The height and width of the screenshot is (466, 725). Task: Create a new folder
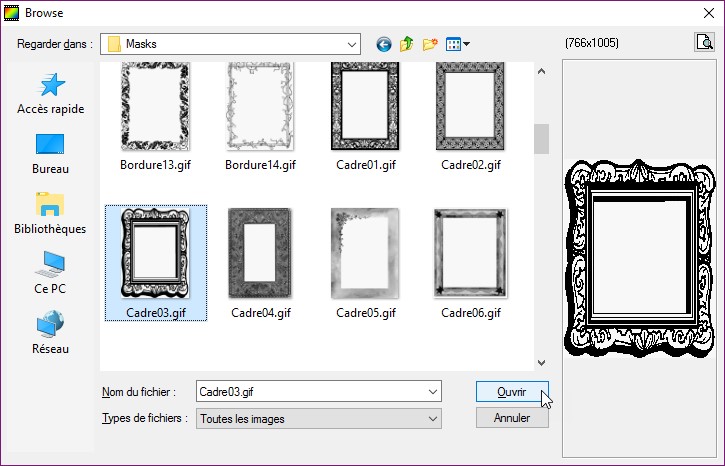(x=430, y=44)
